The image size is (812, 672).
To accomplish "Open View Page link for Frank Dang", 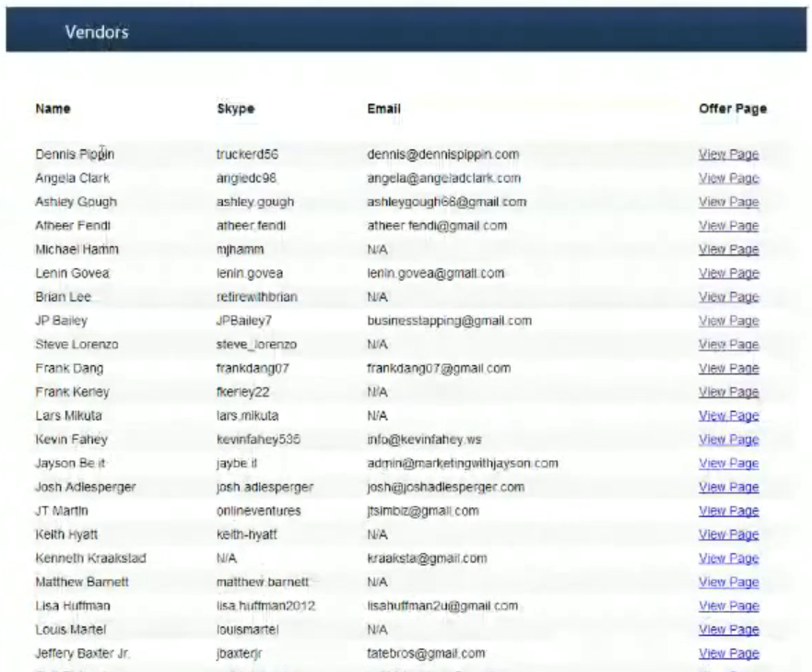I will tap(729, 369).
